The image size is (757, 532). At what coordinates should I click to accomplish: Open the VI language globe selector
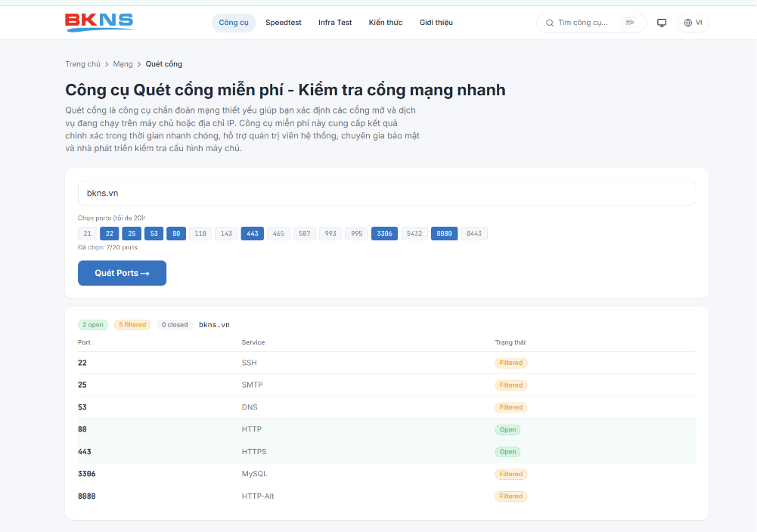pos(693,23)
